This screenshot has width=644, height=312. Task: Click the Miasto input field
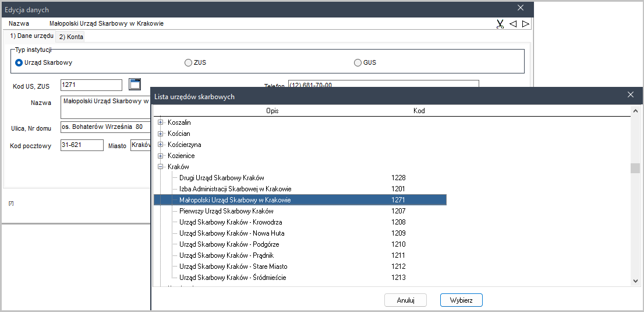pos(140,145)
